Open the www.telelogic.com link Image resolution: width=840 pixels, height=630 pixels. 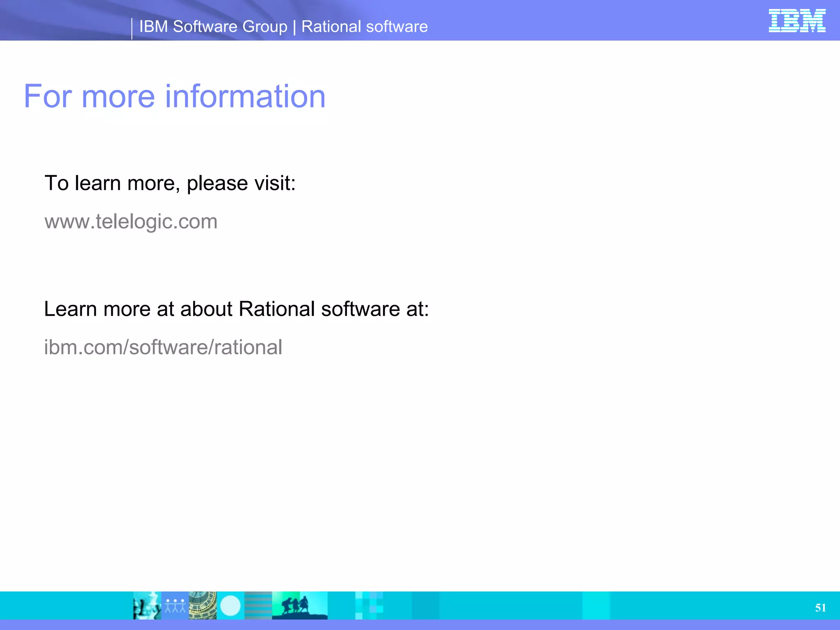point(131,221)
